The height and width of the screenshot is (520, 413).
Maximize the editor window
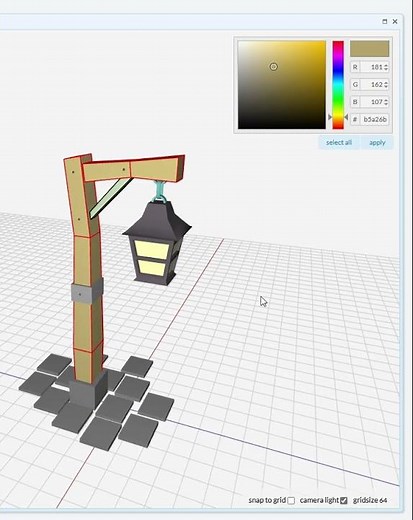[x=384, y=21]
